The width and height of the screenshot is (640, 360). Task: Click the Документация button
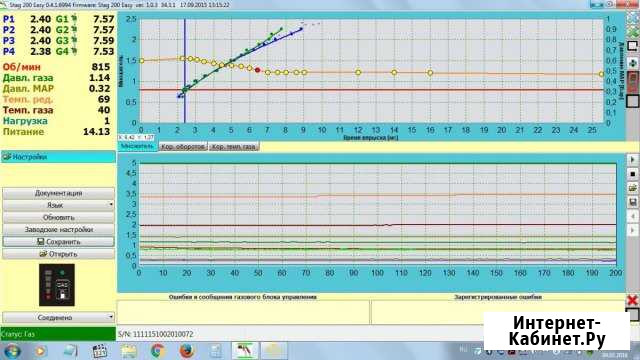[58, 193]
